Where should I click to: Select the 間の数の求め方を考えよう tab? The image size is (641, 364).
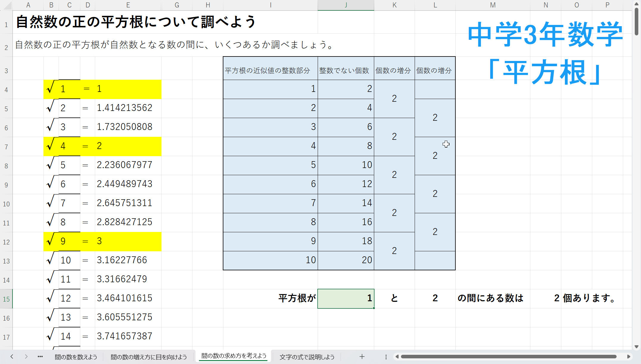click(234, 356)
